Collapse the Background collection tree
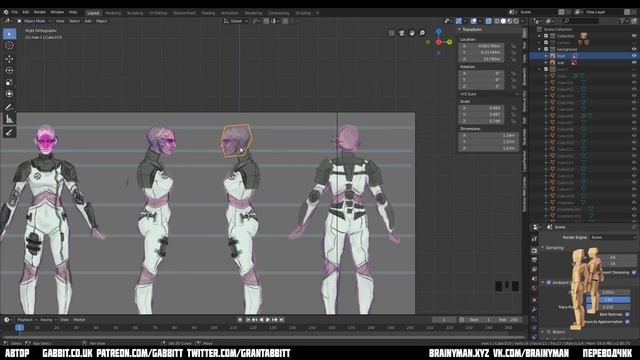640x360 pixels. [x=540, y=49]
